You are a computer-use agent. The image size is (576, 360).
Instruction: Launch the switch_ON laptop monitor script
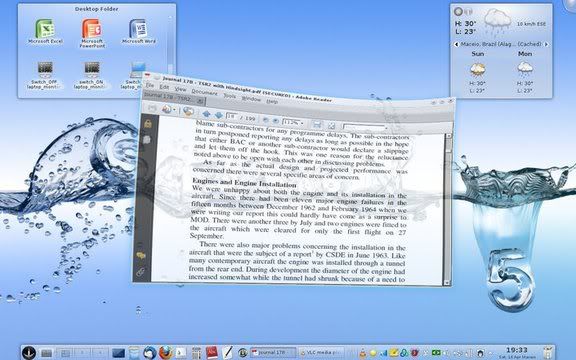point(92,75)
